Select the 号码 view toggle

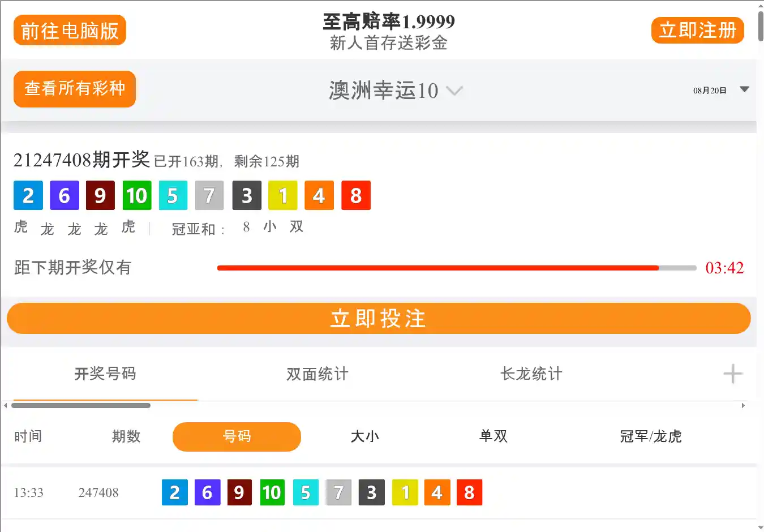[x=237, y=436]
